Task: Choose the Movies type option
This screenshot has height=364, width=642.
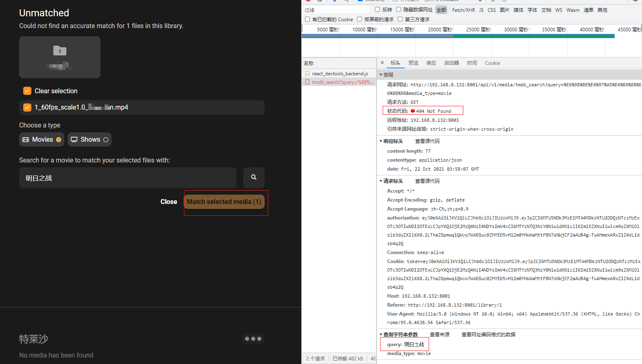Action: coord(42,139)
